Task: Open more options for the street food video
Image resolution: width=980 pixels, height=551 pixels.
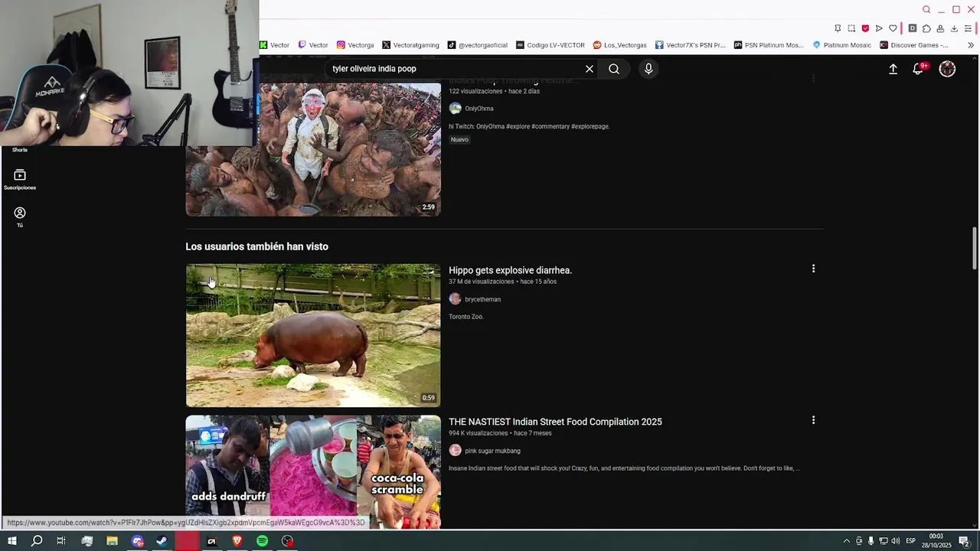Action: click(x=813, y=420)
